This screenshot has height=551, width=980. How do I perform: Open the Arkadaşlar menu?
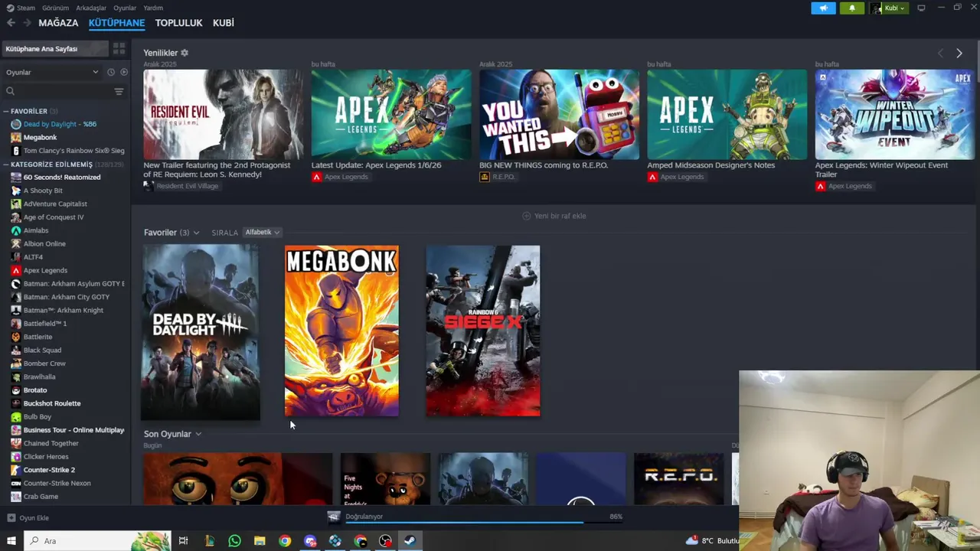pyautogui.click(x=91, y=8)
